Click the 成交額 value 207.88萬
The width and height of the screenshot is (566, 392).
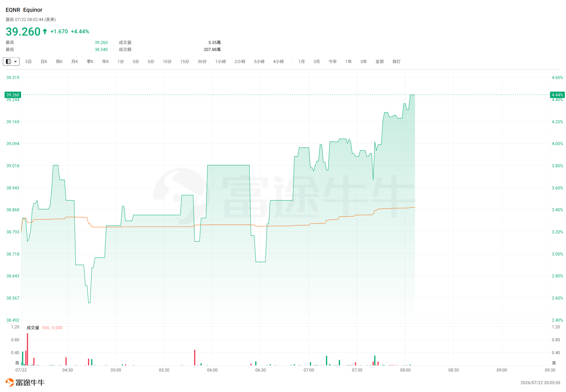click(212, 50)
